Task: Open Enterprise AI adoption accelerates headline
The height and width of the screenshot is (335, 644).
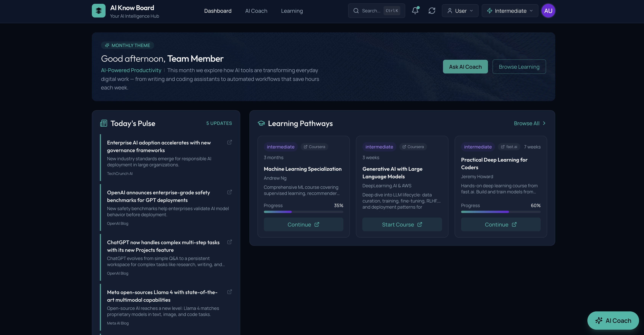Action: 159,146
